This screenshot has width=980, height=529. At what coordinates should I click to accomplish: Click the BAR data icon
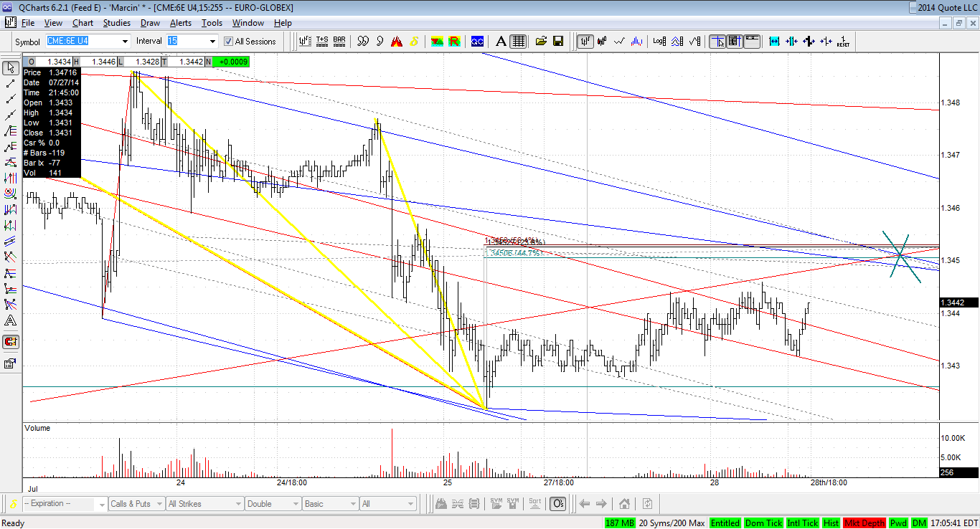pos(339,41)
